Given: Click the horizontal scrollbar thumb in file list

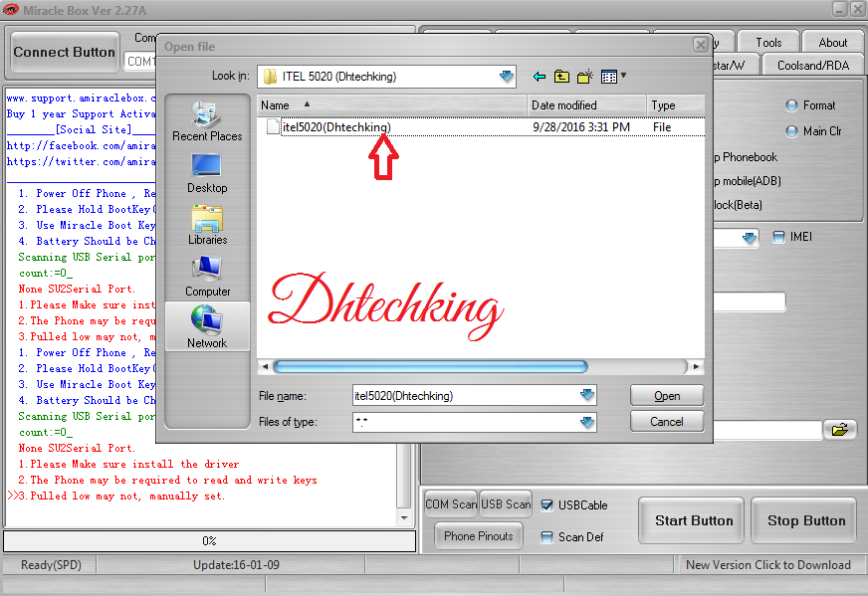Looking at the screenshot, I should 430,366.
